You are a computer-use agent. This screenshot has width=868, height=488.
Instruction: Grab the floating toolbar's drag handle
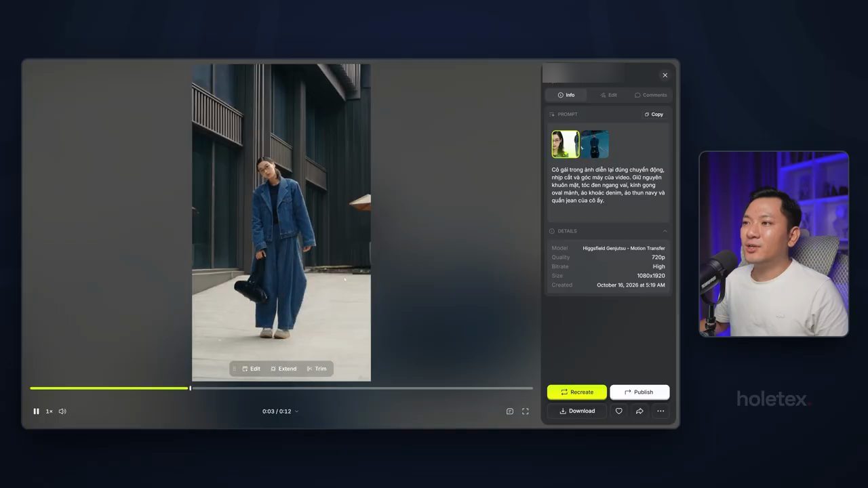pyautogui.click(x=234, y=369)
